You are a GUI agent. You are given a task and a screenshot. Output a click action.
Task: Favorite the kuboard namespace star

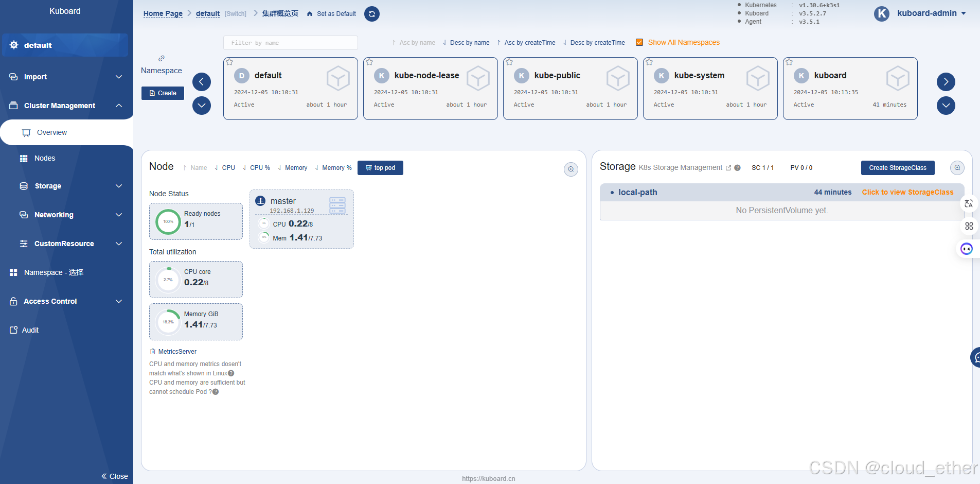pos(789,62)
